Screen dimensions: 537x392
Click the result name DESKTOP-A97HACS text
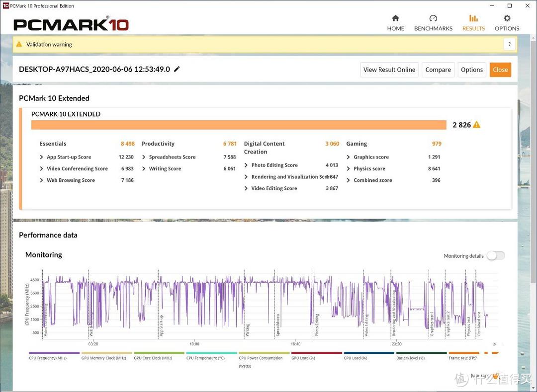[x=94, y=69]
